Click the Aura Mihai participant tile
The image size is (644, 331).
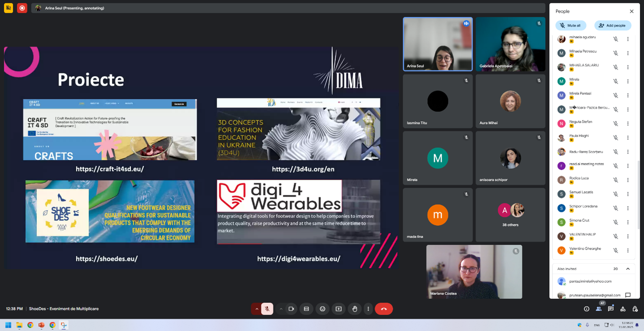(510, 101)
